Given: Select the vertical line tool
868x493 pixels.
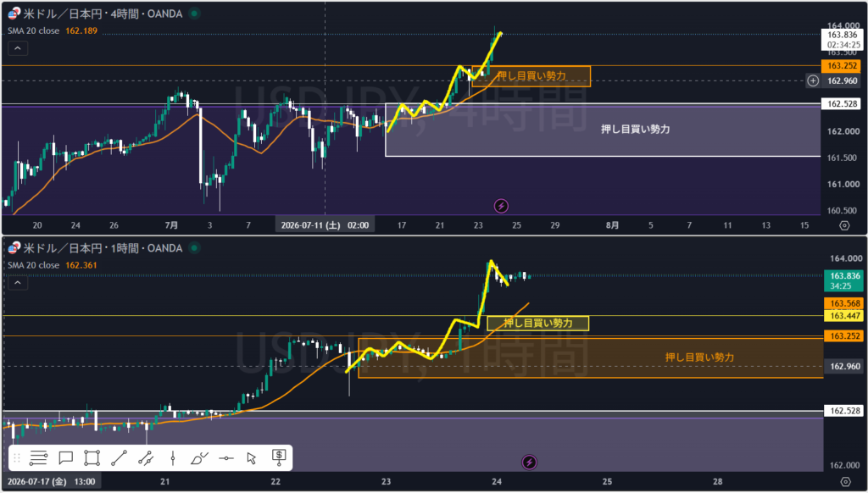Looking at the screenshot, I should click(x=173, y=458).
